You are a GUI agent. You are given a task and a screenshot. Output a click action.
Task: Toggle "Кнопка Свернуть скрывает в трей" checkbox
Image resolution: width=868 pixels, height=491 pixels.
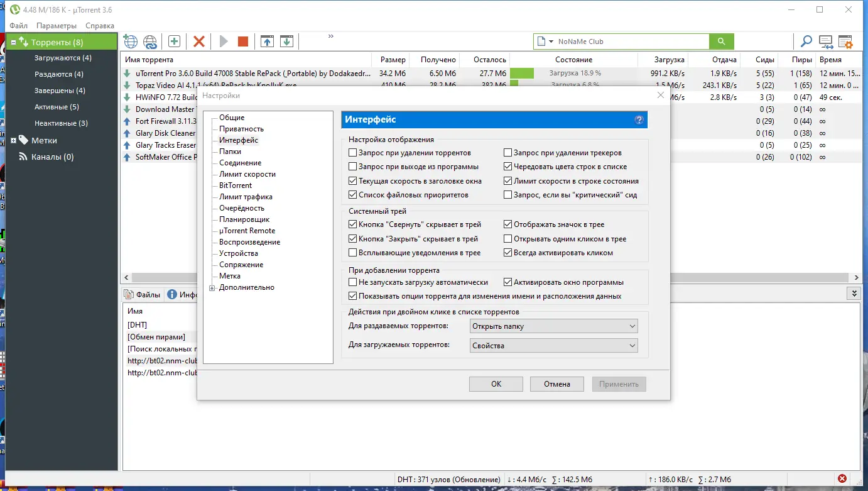(353, 224)
